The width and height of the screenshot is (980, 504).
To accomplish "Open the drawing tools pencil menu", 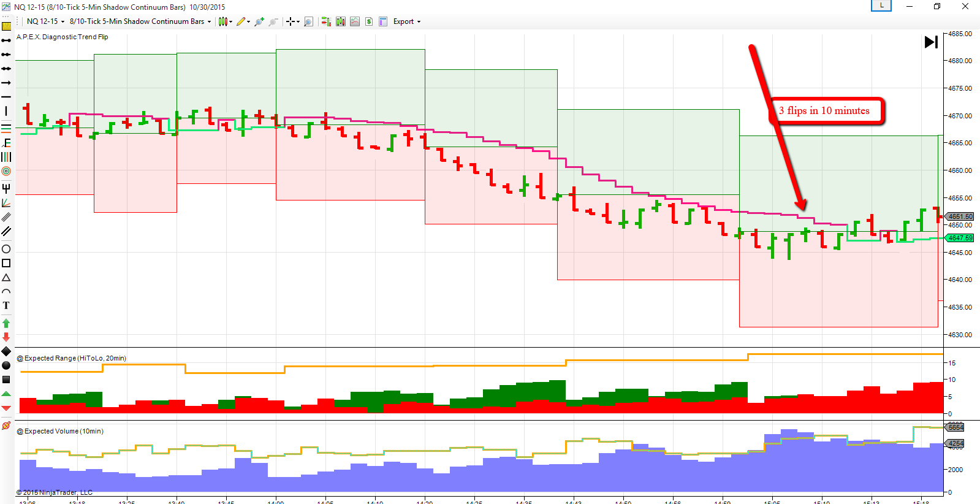I will (243, 21).
